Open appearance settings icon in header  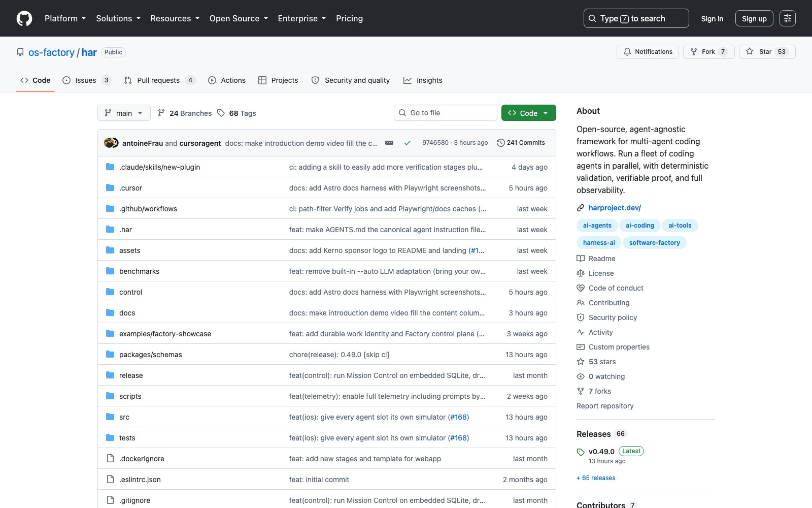click(788, 18)
